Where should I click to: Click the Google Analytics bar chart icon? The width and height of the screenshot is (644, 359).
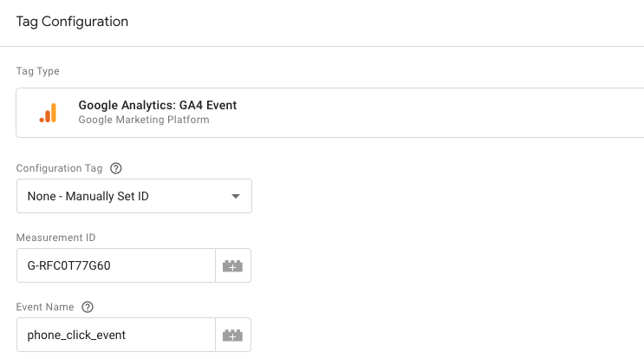[48, 113]
